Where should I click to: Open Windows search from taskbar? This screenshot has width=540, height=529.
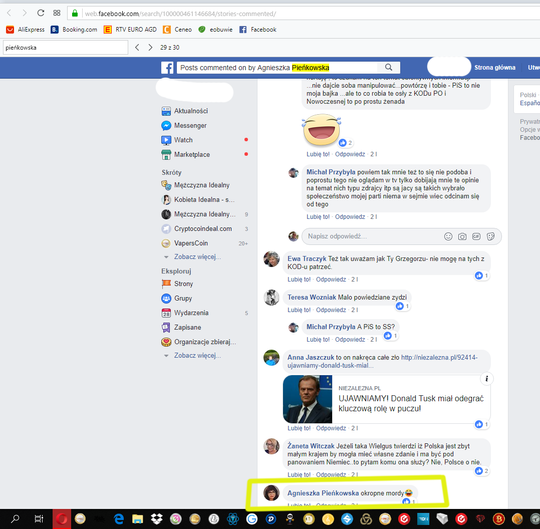coord(15,519)
